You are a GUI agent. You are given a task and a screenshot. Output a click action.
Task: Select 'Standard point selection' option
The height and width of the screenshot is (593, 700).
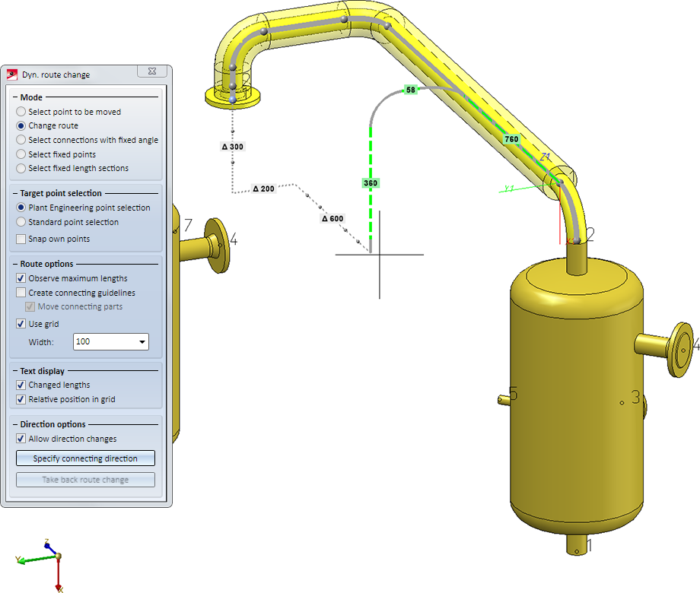pos(21,222)
